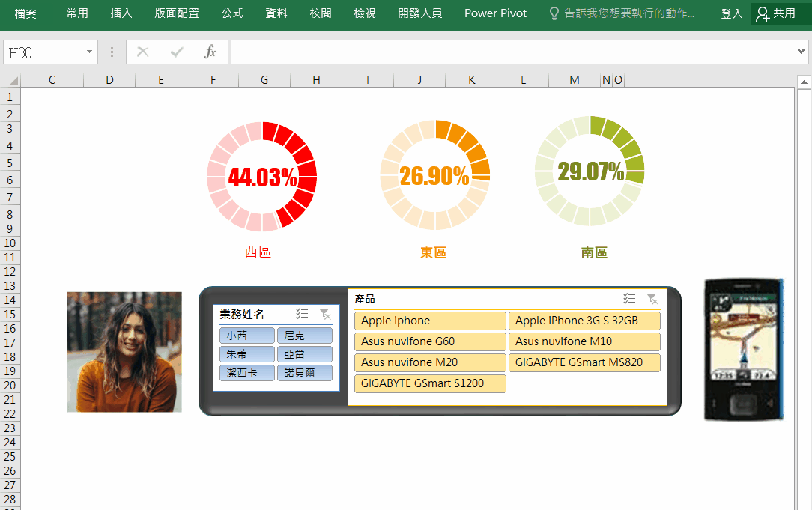Viewport: 812px width, 510px height.
Task: Open the Power Pivot tab
Action: [495, 13]
